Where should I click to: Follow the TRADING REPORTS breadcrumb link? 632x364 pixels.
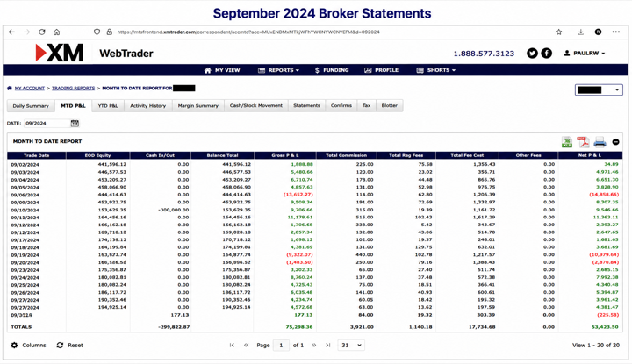[x=74, y=89]
